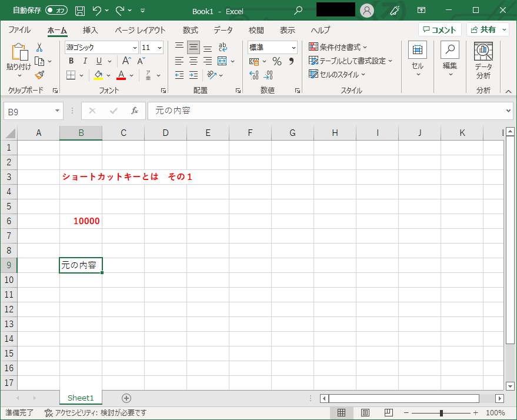Click the Borders icon
The width and height of the screenshot is (517, 420).
[71, 75]
